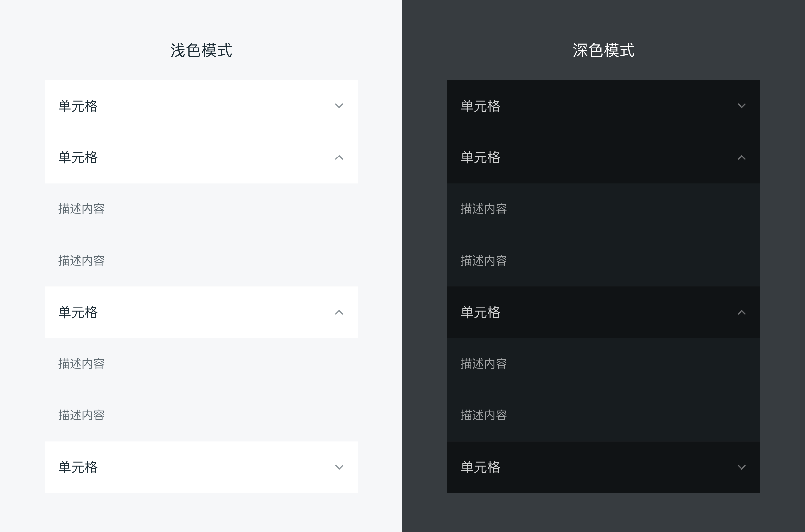Click second 单元格 label in light panel
Viewport: 805px width, 532px height.
coord(78,158)
